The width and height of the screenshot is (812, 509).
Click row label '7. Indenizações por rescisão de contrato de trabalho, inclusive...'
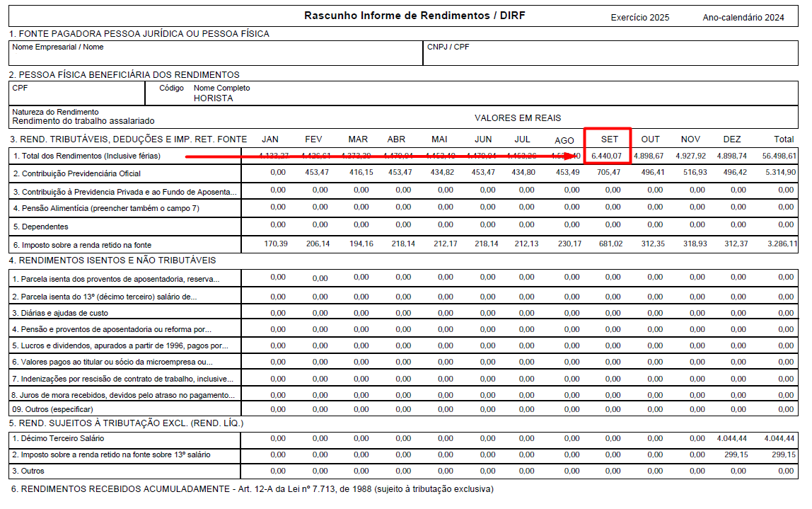(123, 379)
